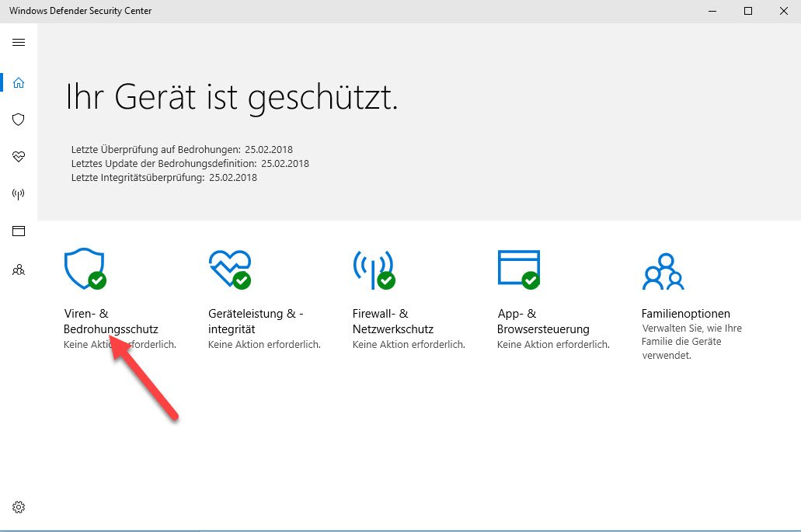Open Firewall- & Netzwerkschutz title link

pyautogui.click(x=393, y=321)
